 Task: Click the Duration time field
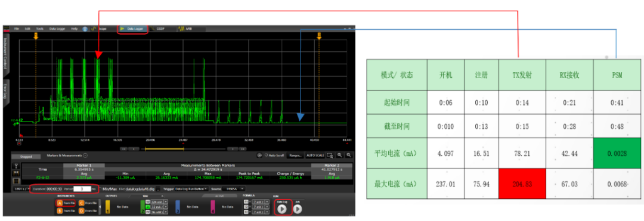tap(54, 189)
